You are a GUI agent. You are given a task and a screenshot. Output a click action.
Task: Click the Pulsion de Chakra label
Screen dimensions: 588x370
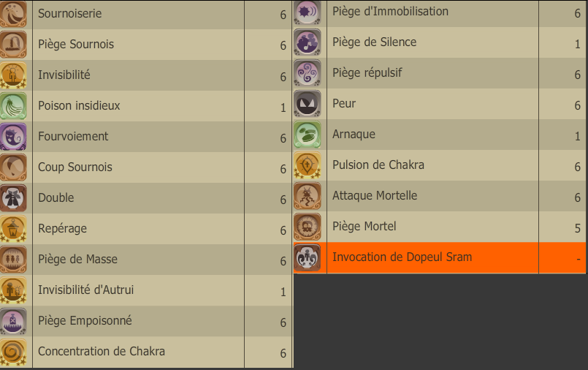pos(378,165)
